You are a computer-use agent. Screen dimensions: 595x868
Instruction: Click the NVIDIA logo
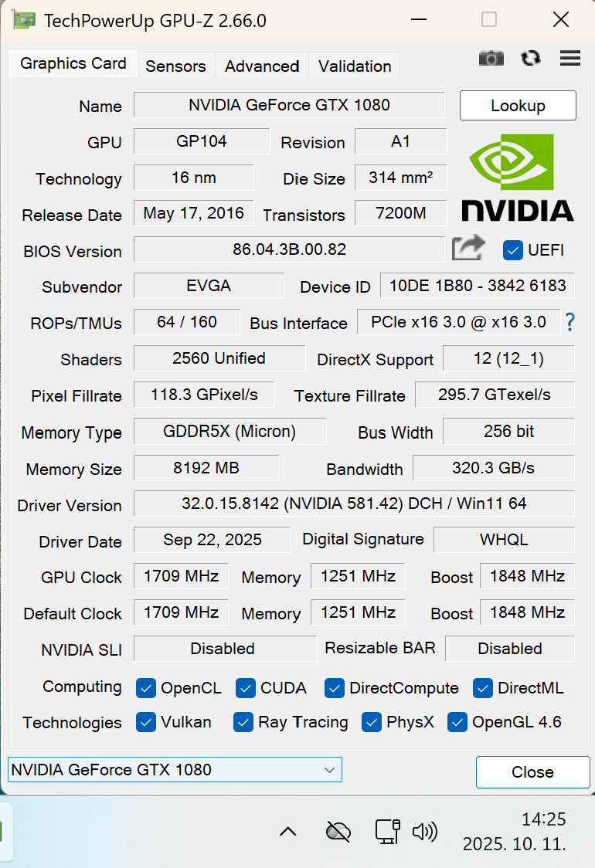517,178
